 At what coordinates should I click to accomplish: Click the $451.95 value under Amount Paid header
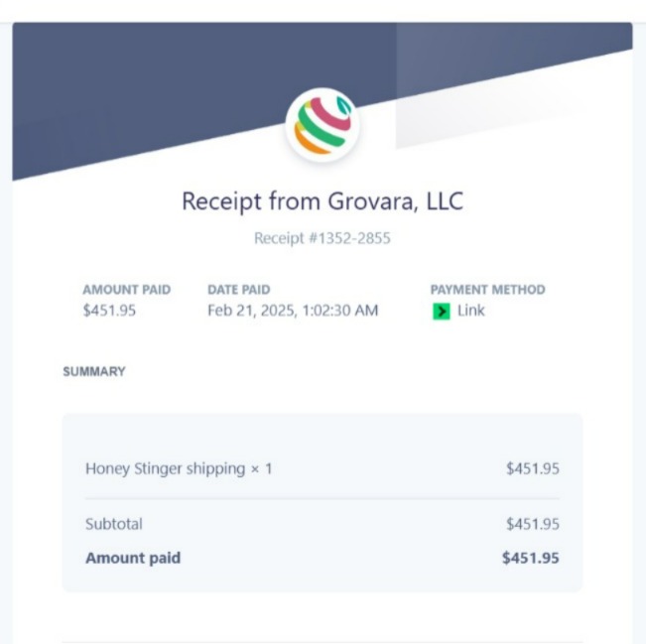109,311
